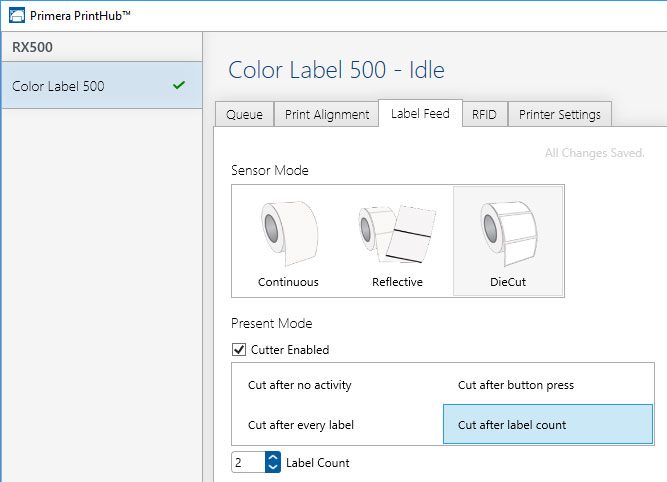Click the Label Count caption text
Image resolution: width=667 pixels, height=482 pixels.
coord(318,463)
